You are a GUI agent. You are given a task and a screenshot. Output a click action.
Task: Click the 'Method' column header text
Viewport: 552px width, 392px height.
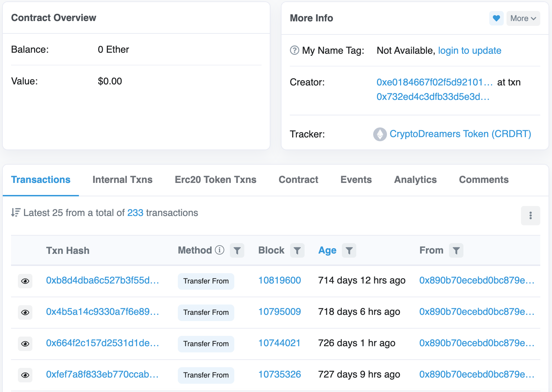(x=195, y=250)
